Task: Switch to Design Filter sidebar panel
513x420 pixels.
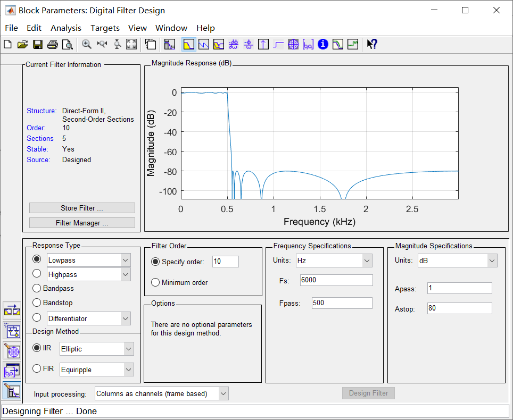Action: click(12, 390)
